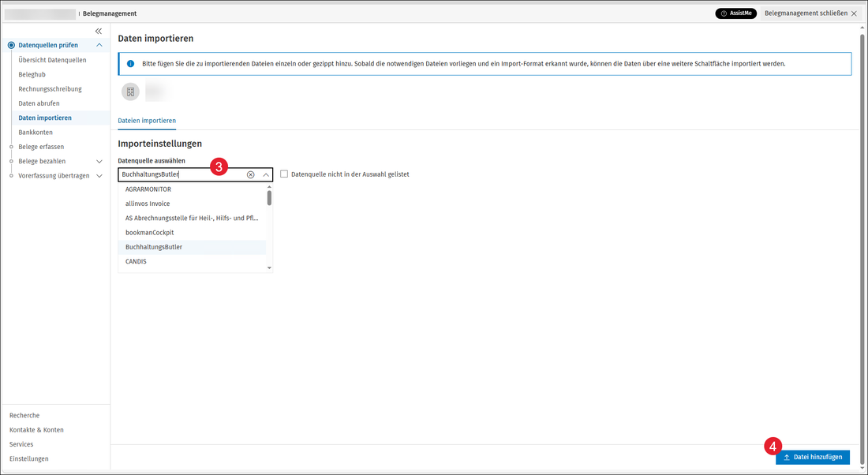Go to Rechnungsschreibung
The width and height of the screenshot is (868, 475).
coord(50,88)
